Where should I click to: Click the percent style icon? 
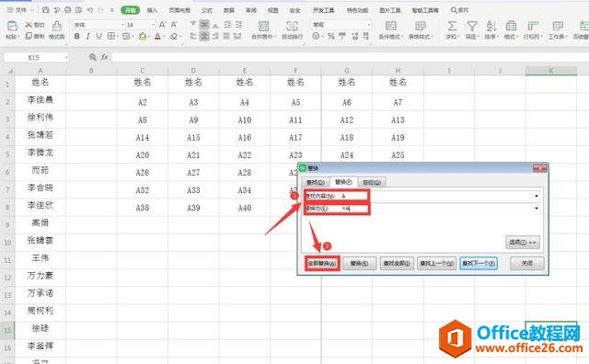pos(331,37)
